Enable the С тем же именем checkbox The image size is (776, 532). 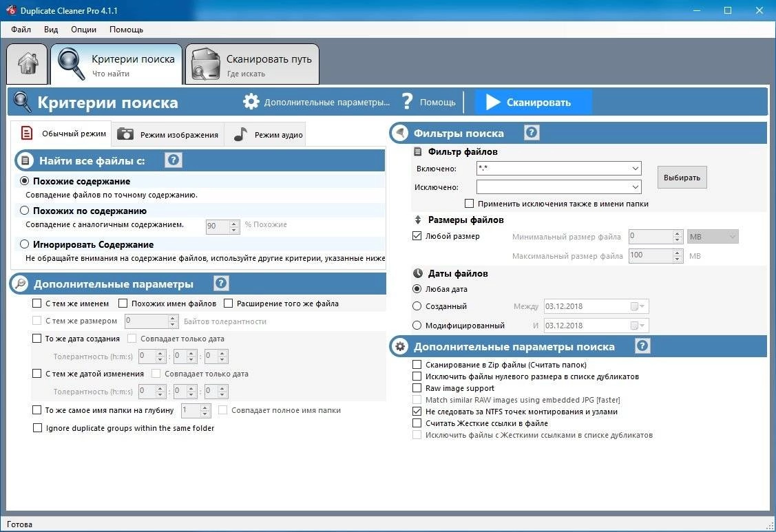(36, 303)
